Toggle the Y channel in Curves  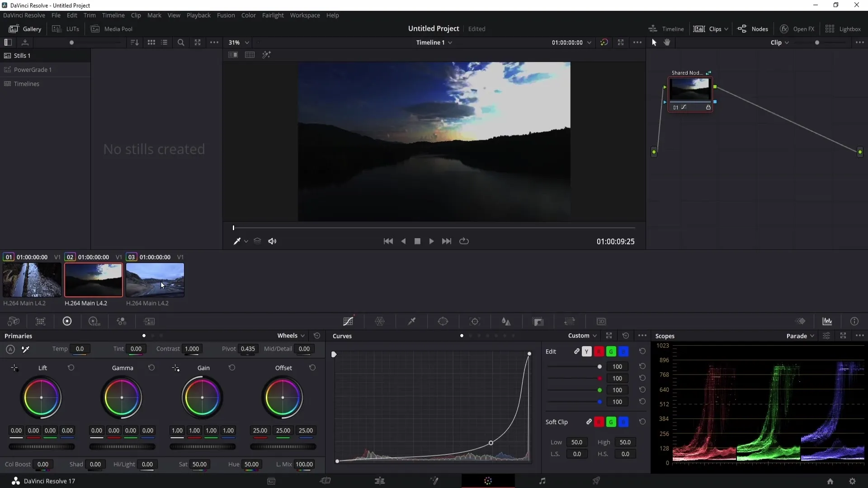click(x=587, y=352)
